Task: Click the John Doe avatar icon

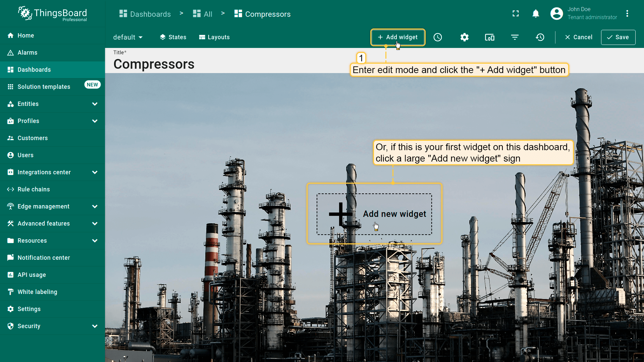Action: [556, 13]
